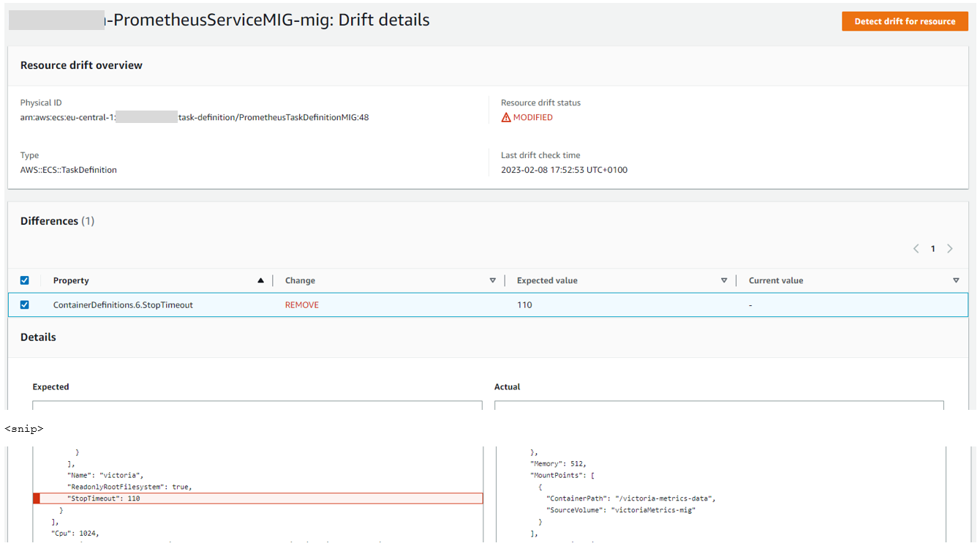Go to previous page with left chevron
Viewport: 980px width, 546px height.
916,248
